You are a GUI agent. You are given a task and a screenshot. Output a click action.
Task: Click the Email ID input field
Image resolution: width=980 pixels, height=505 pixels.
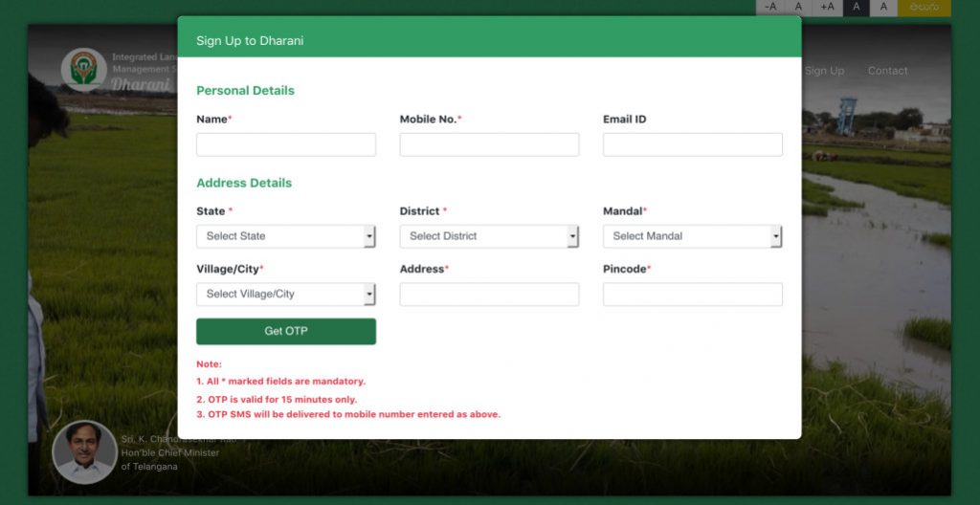click(693, 144)
